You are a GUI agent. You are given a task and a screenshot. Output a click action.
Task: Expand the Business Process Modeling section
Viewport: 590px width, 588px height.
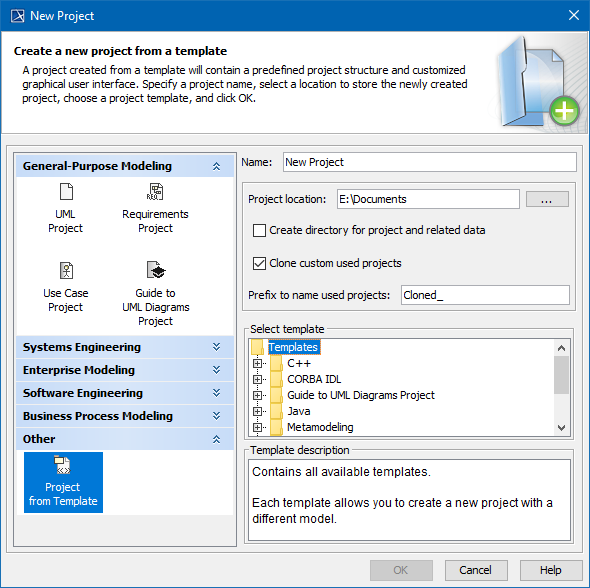tap(216, 416)
